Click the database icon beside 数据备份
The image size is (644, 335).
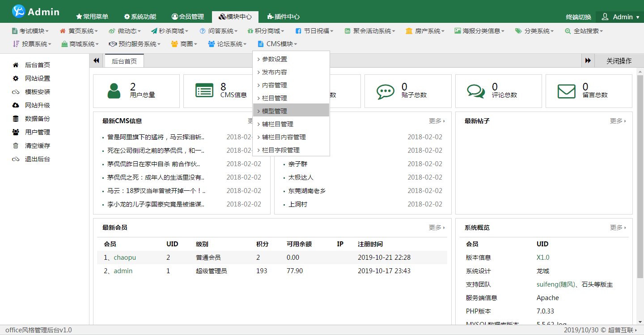(16, 119)
